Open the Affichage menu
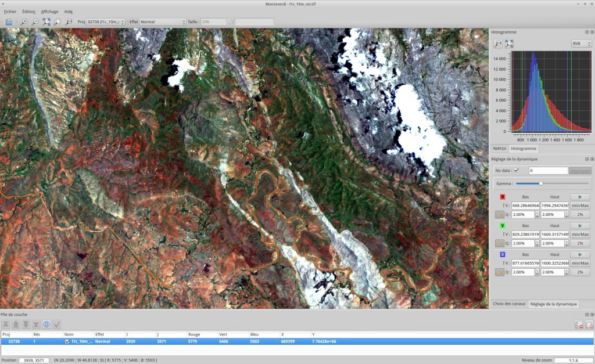 (x=49, y=12)
